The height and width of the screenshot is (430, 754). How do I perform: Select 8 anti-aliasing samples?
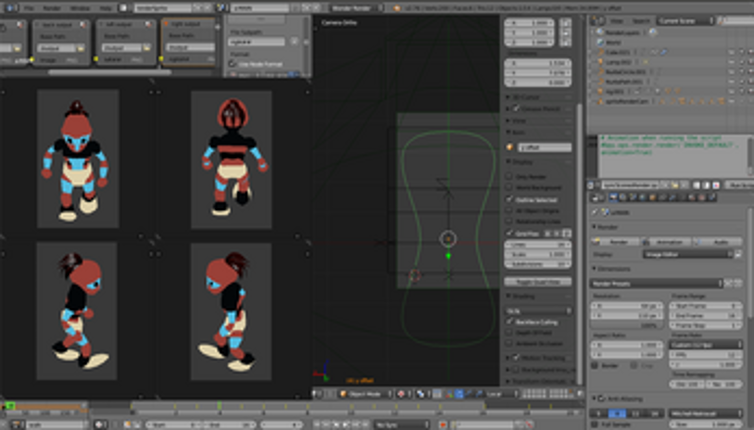(617, 413)
